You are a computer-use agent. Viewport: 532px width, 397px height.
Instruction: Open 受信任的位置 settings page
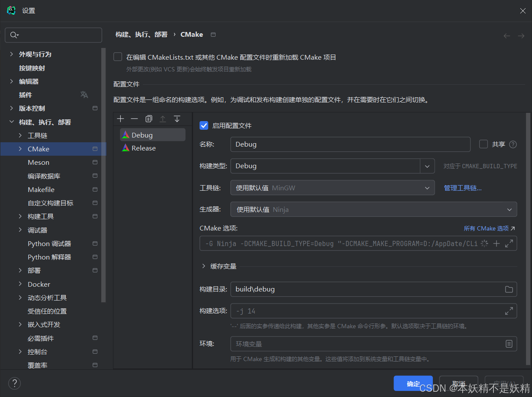(47, 311)
